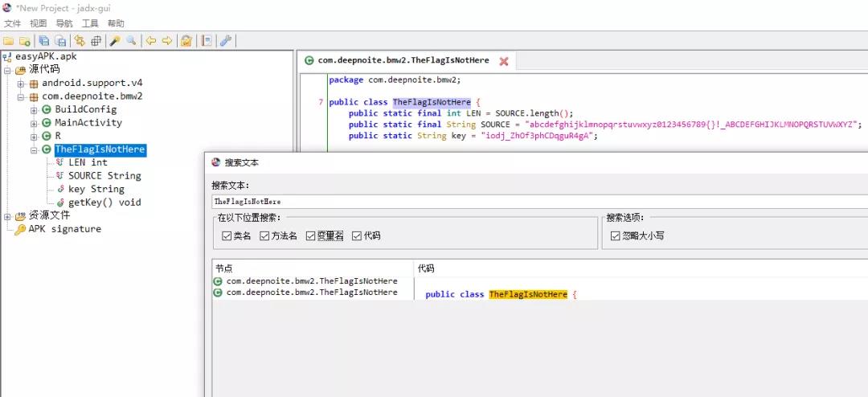Close the TheFlagIsNotHere editor tab
Viewport: 868px width, 397px height.
(x=504, y=61)
